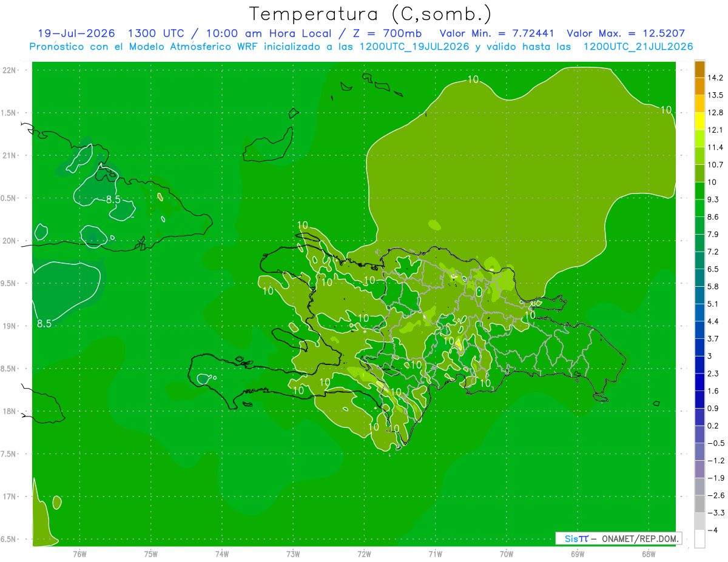The width and height of the screenshot is (728, 562).
Task: Click the 14.2 label on the color scale
Action: point(715,78)
